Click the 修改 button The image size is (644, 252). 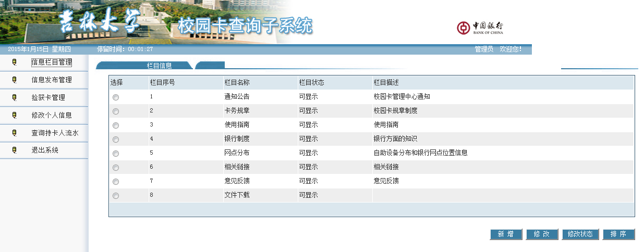point(542,234)
